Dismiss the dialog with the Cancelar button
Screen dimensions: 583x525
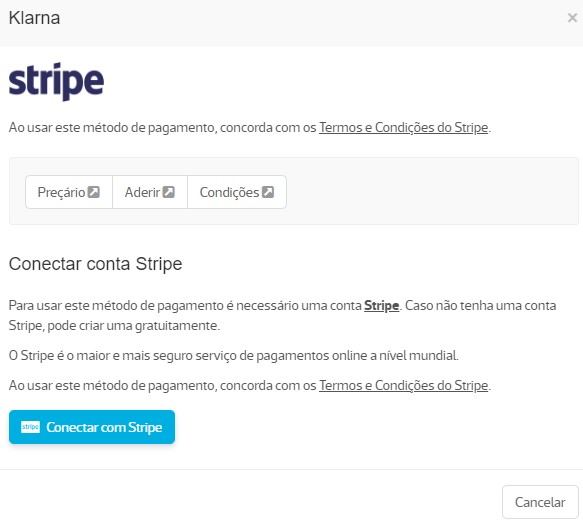540,502
